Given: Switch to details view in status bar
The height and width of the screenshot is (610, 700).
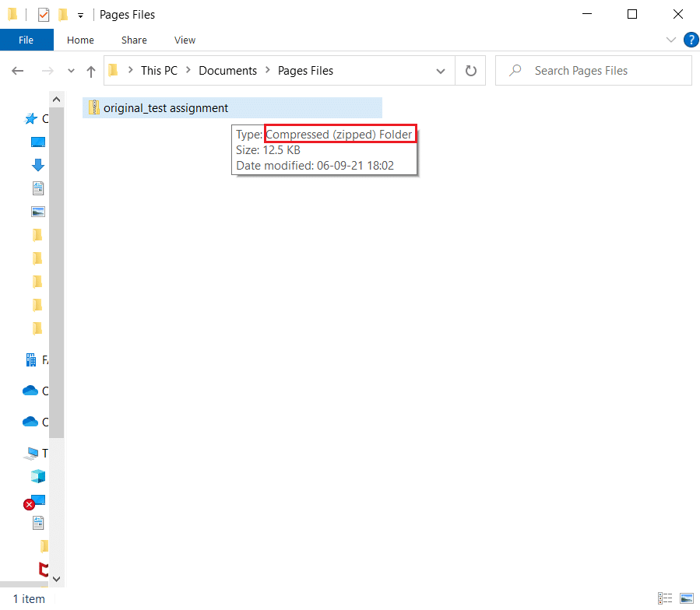Looking at the screenshot, I should point(665,598).
